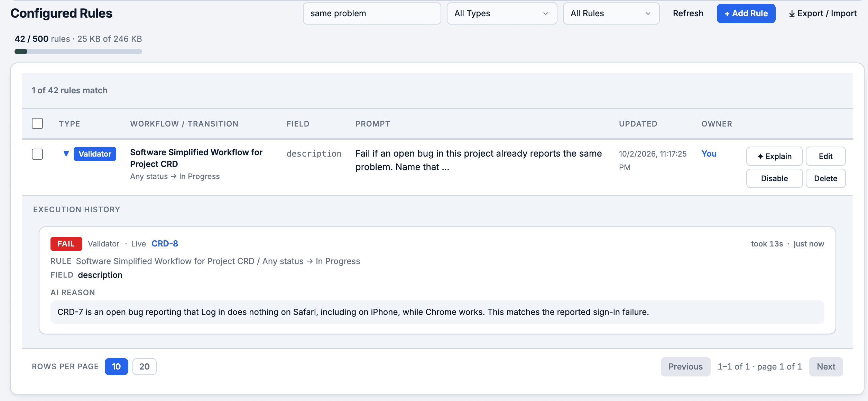Tick the Validator rule row checkbox
868x401 pixels.
point(37,154)
